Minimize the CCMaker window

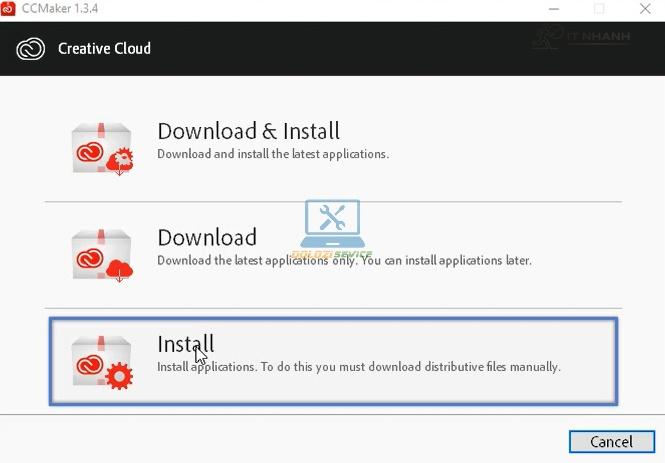tap(553, 9)
